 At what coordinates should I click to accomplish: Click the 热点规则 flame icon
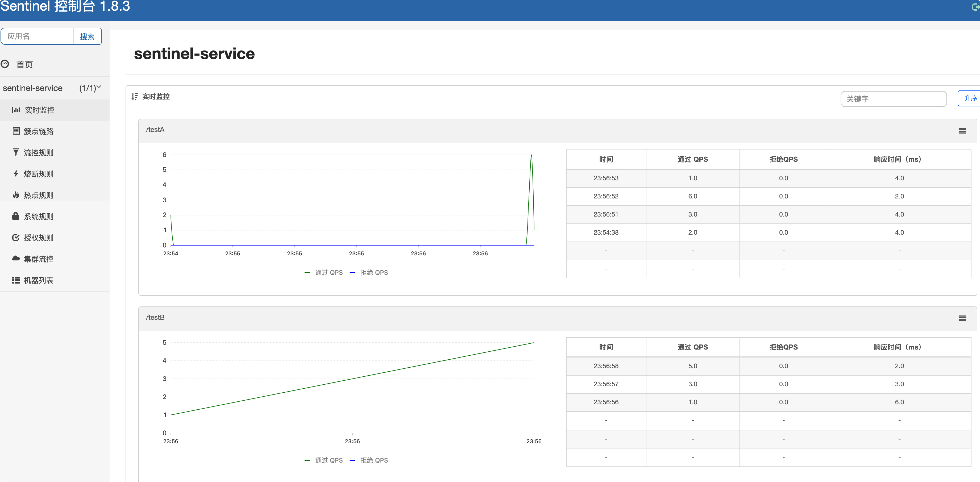click(x=16, y=195)
